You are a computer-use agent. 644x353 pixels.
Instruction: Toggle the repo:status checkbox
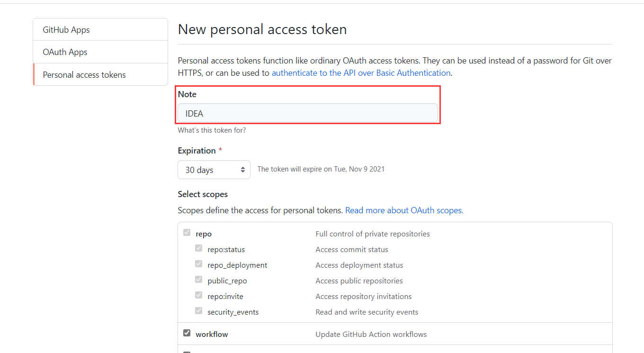[x=199, y=248]
